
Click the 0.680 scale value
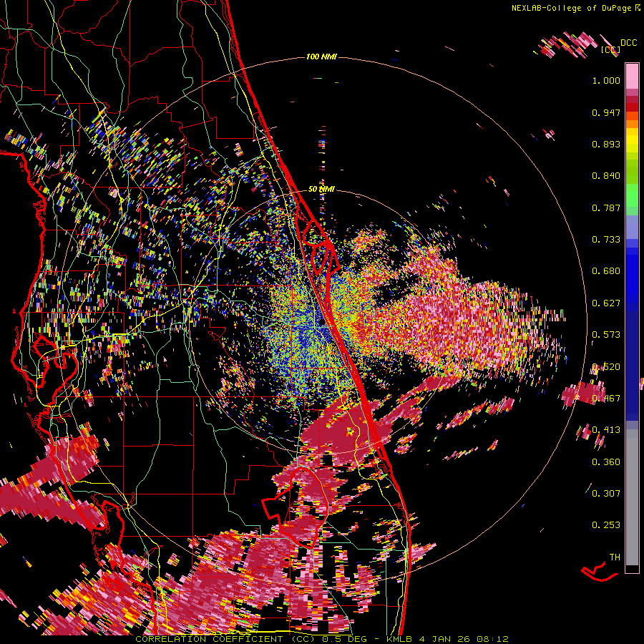pyautogui.click(x=606, y=271)
